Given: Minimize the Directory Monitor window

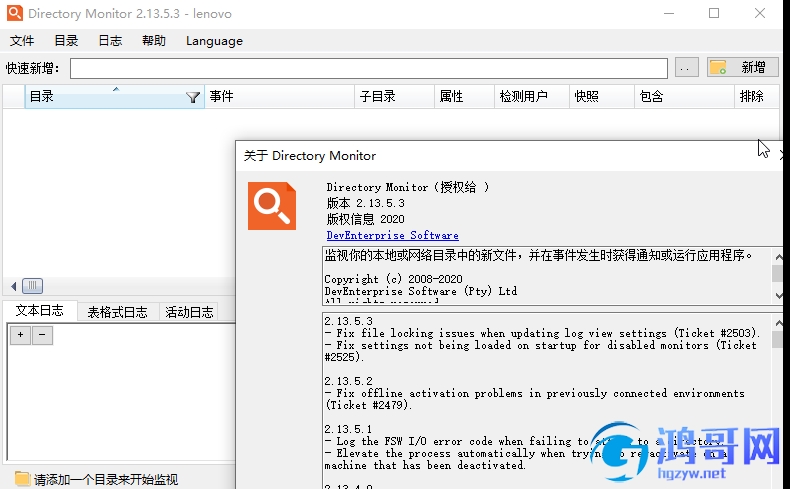Looking at the screenshot, I should [669, 14].
